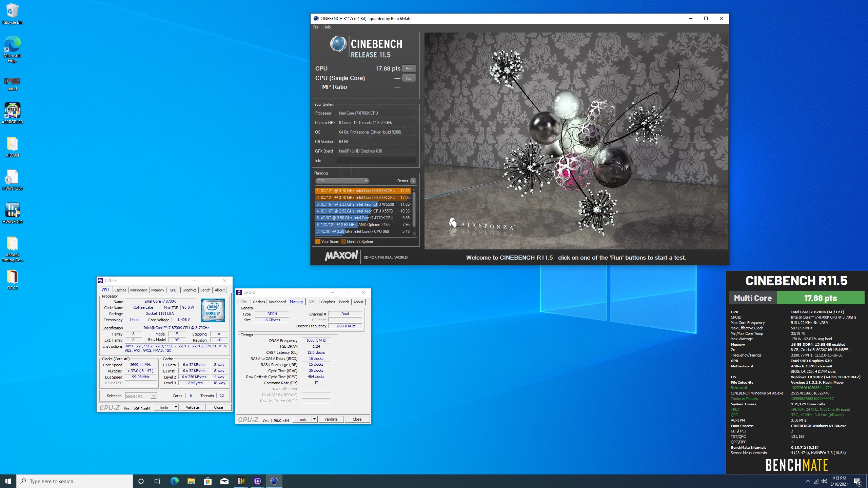Switch to BenchMate in the taskbar
This screenshot has width=868, height=488.
point(241,481)
